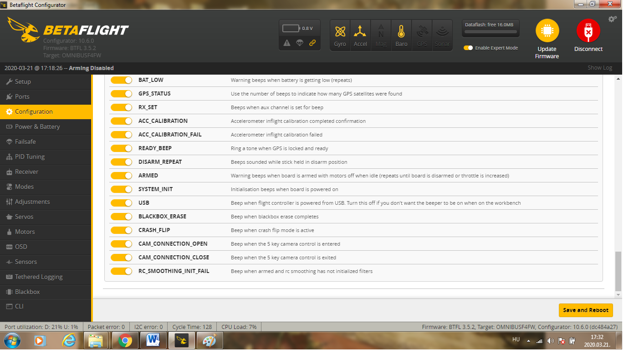The image size is (634, 364).
Task: Click the link status chain icon
Action: [x=312, y=43]
